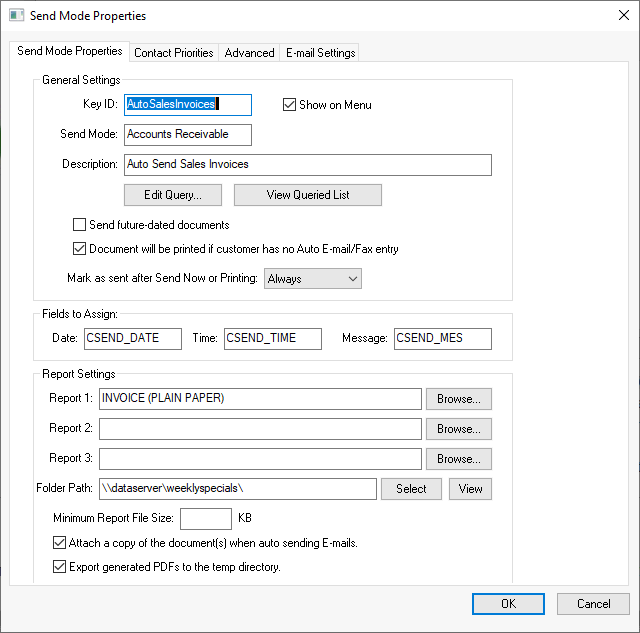This screenshot has height=633, width=640.
Task: Confirm settings with the OK button
Action: click(x=508, y=604)
